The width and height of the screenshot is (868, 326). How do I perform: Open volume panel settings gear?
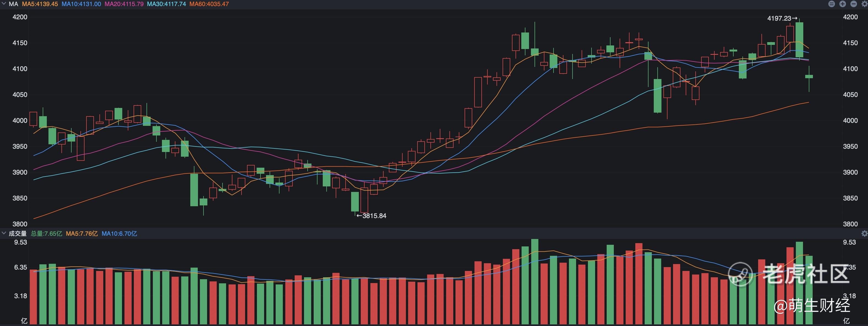pyautogui.click(x=864, y=233)
